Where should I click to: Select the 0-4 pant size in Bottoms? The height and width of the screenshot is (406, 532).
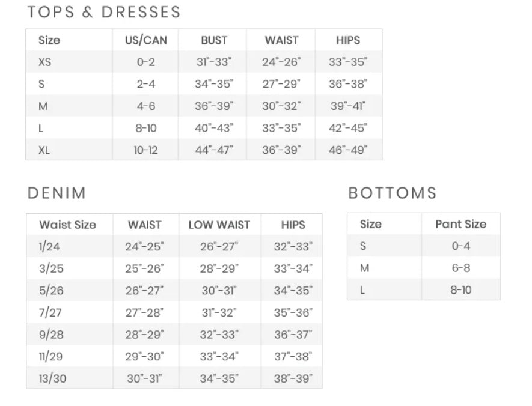coord(461,246)
